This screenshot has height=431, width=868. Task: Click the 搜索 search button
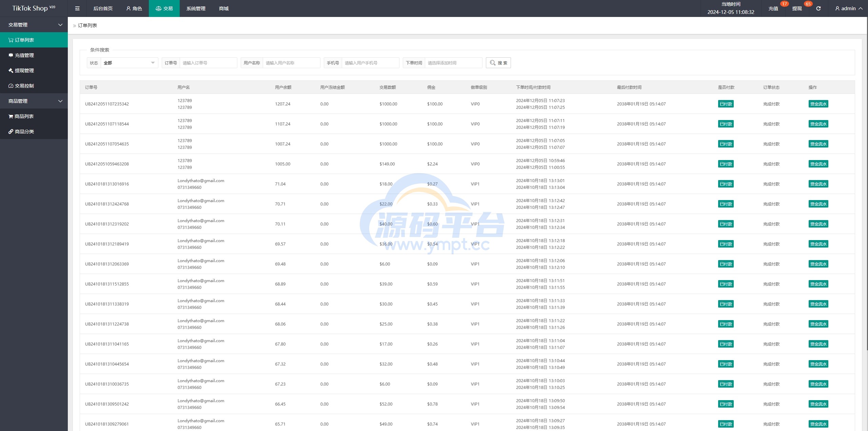[x=498, y=63]
